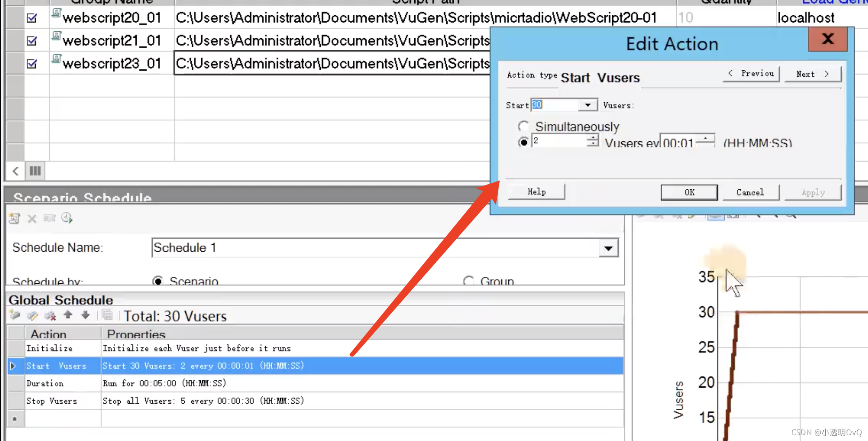Click the New Schedule icon
The image size is (868, 441).
[x=14, y=218]
